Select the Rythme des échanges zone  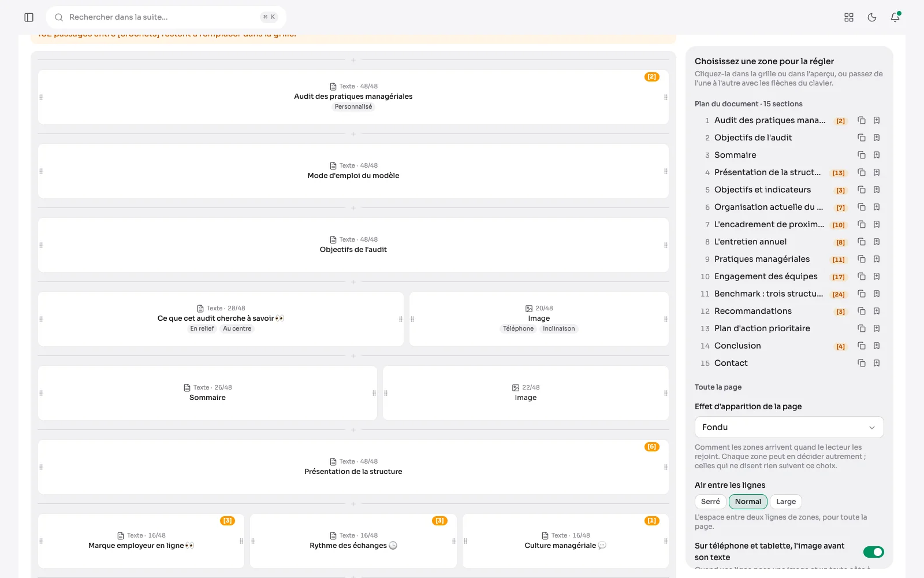tap(353, 541)
